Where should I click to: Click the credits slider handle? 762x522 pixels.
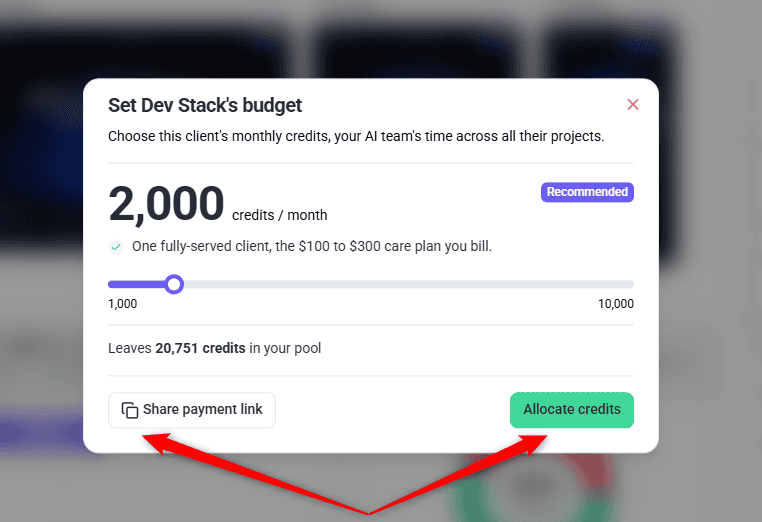pyautogui.click(x=173, y=284)
